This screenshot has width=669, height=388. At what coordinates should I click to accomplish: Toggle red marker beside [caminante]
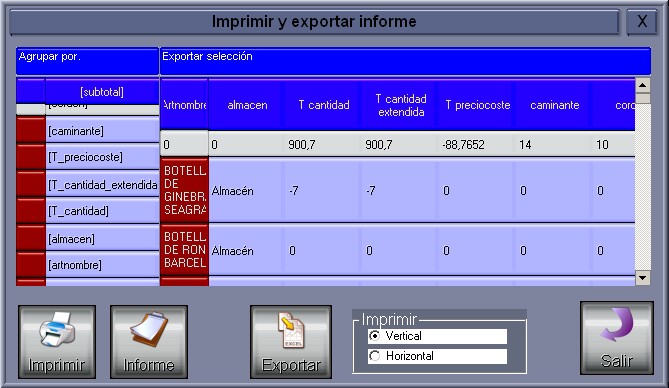[31, 130]
